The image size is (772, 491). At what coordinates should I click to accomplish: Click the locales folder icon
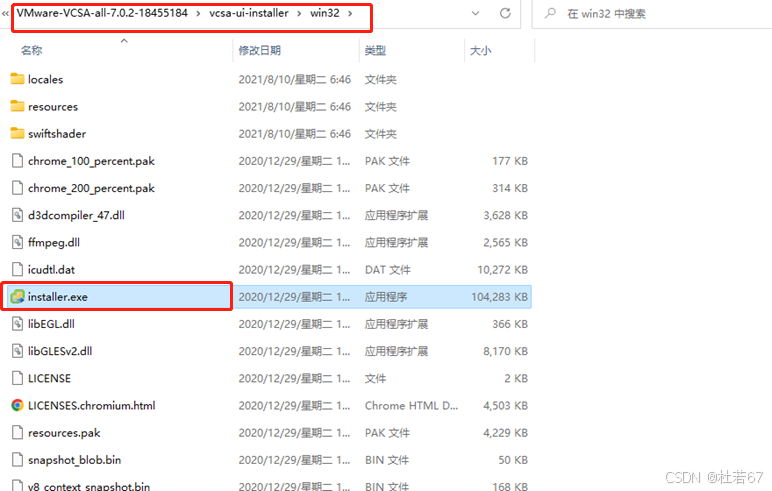coord(17,79)
